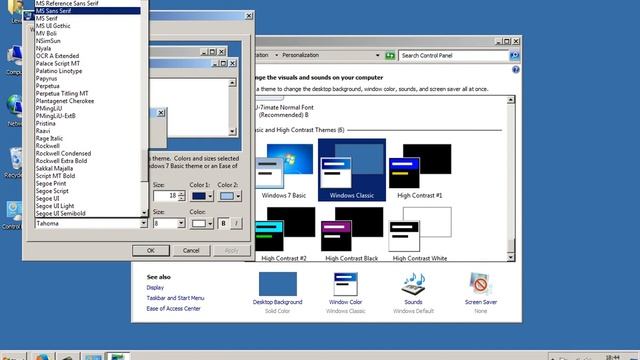Viewport: 640px width, 360px height.
Task: Open Sounds settings icon
Action: (x=413, y=284)
